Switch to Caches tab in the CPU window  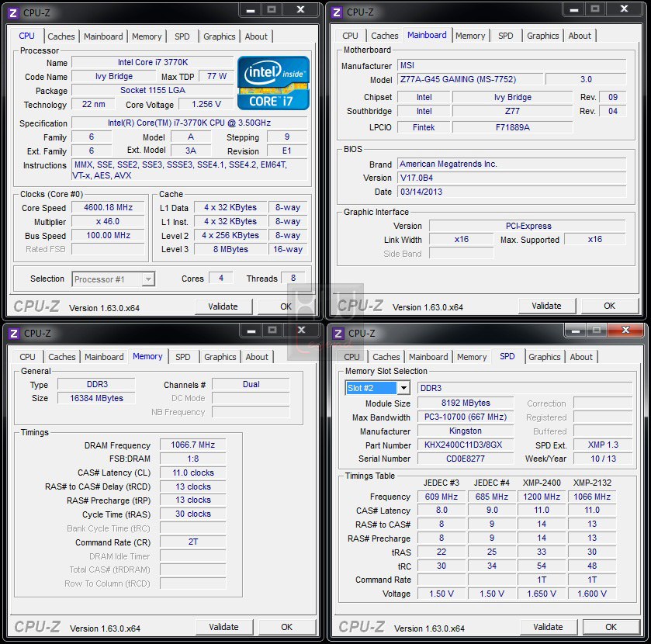pos(61,36)
